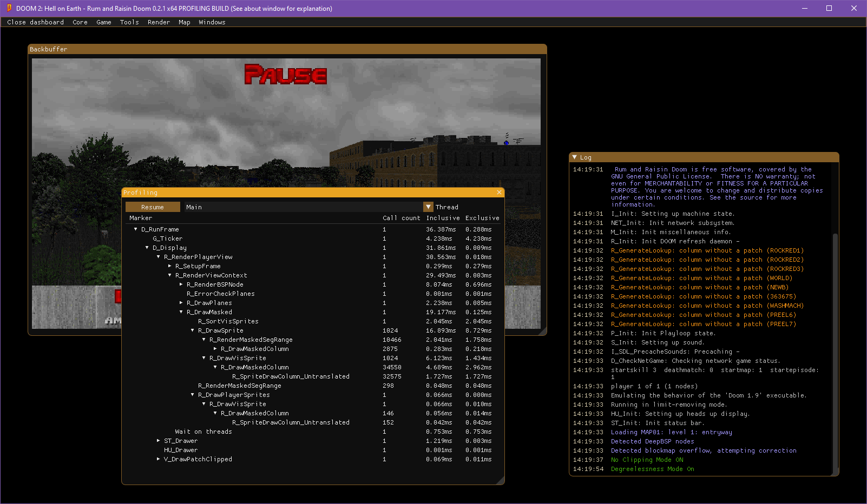
Task: Collapse R_RenderMaskedSegRange with 10466 calls
Action: point(203,340)
